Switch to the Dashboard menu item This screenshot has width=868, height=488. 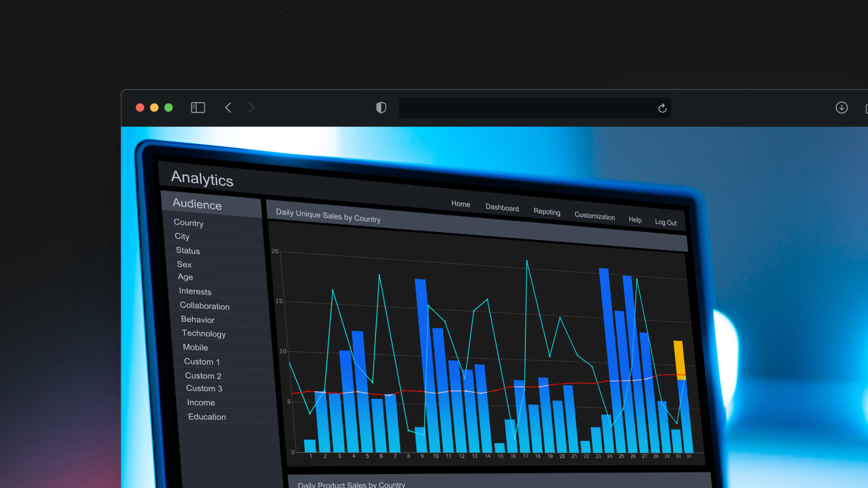click(502, 207)
